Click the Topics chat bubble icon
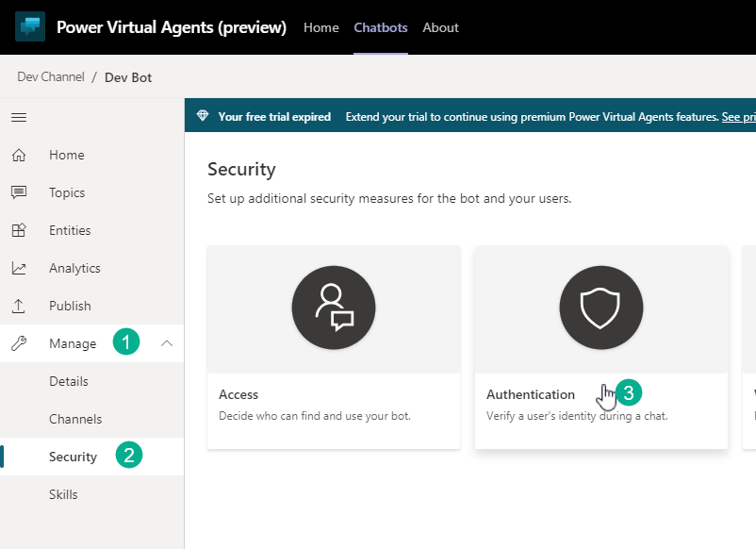The image size is (756, 549). (19, 192)
